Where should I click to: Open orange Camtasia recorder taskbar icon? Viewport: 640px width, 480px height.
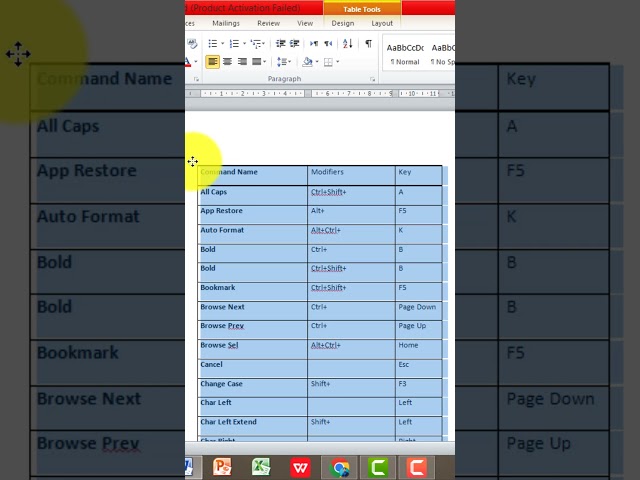[417, 467]
